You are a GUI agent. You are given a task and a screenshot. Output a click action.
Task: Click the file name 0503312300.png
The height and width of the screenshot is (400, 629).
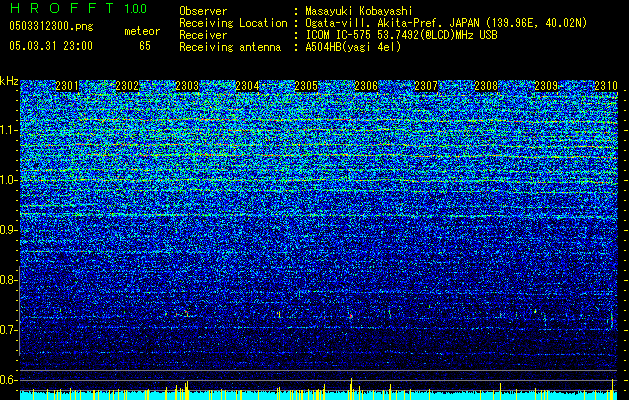(x=51, y=27)
